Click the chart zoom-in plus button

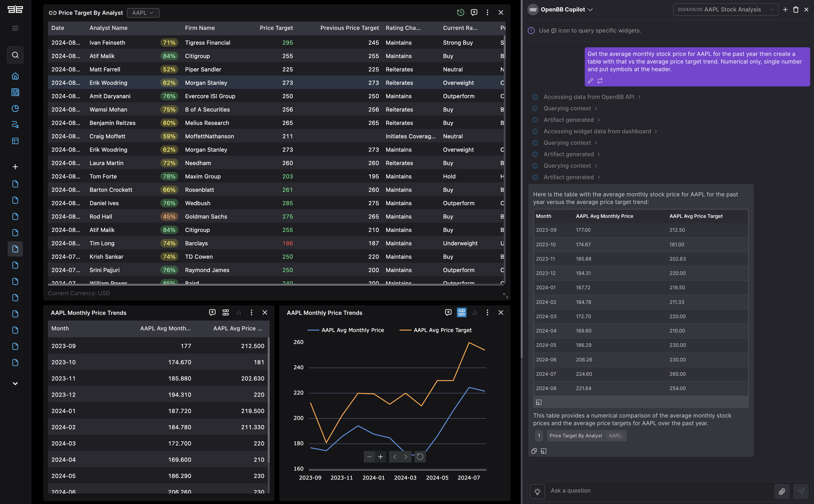[x=380, y=457]
